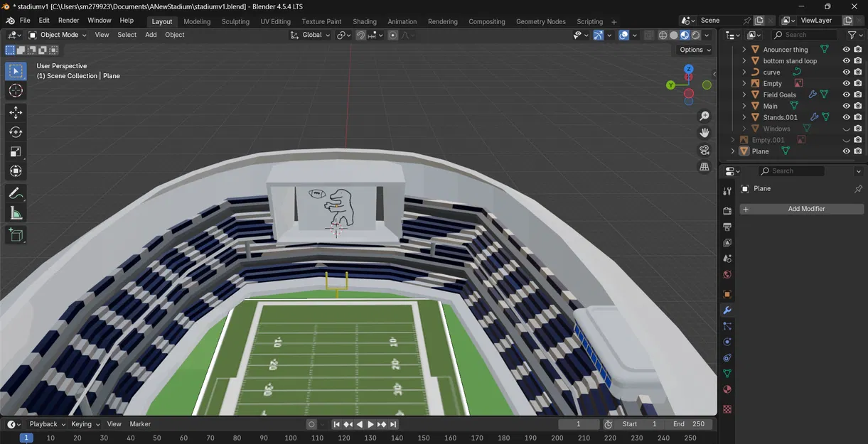The width and height of the screenshot is (868, 444).
Task: Expand bottom stand loop in outliner
Action: coord(744,61)
